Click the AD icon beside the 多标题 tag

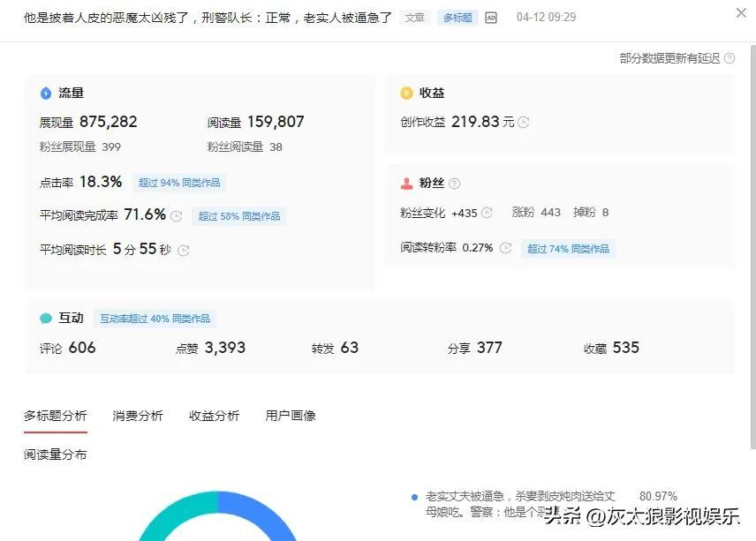491,18
